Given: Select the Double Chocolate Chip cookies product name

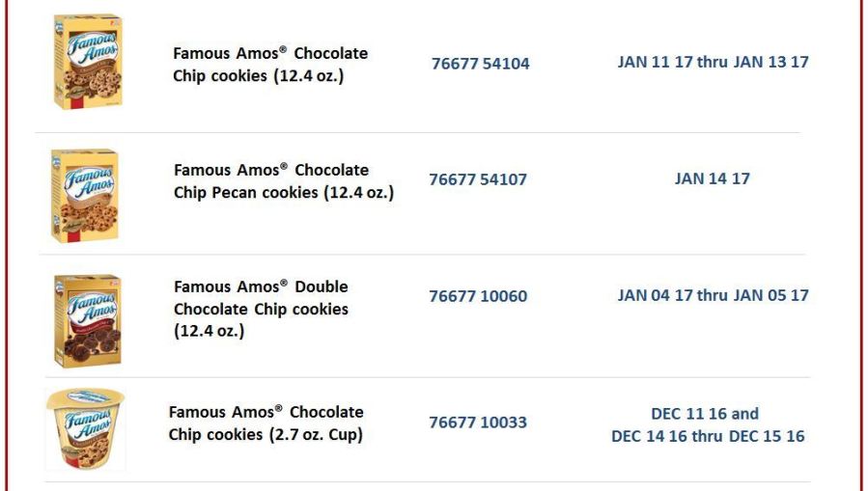Looking at the screenshot, I should coord(261,309).
